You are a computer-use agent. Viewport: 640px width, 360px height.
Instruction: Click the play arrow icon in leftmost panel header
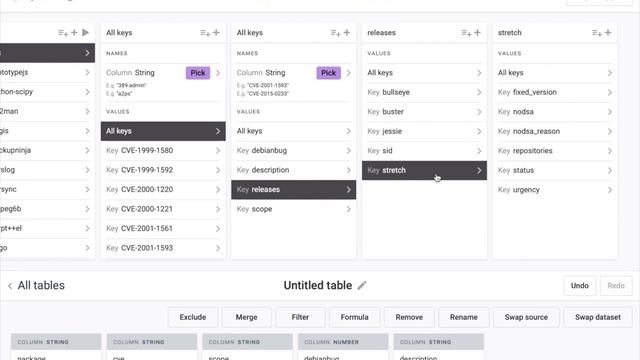coord(85,32)
